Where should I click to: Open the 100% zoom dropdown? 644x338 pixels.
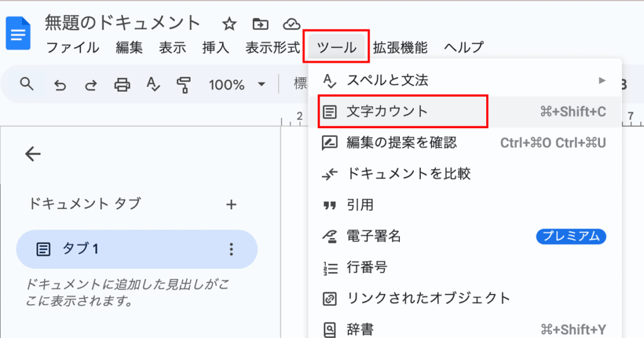[236, 85]
